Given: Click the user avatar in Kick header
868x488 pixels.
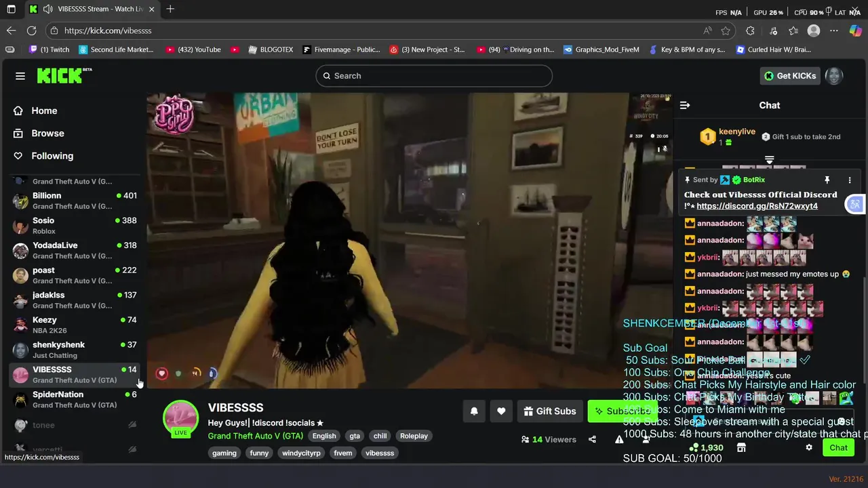Looking at the screenshot, I should point(834,76).
